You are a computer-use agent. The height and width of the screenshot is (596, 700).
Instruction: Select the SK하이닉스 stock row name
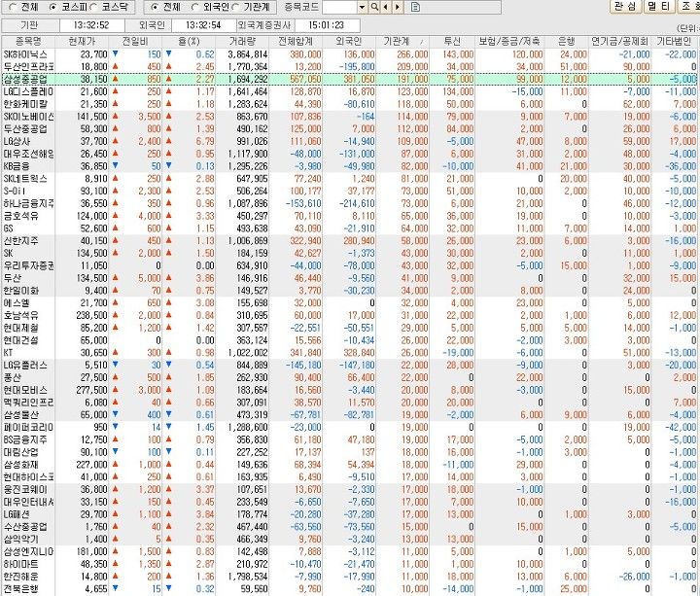click(25, 54)
